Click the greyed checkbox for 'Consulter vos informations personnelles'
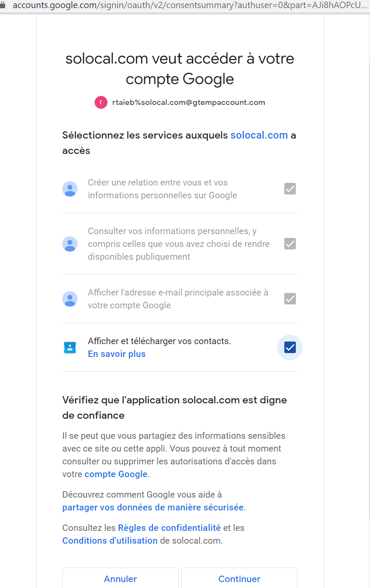 [290, 244]
